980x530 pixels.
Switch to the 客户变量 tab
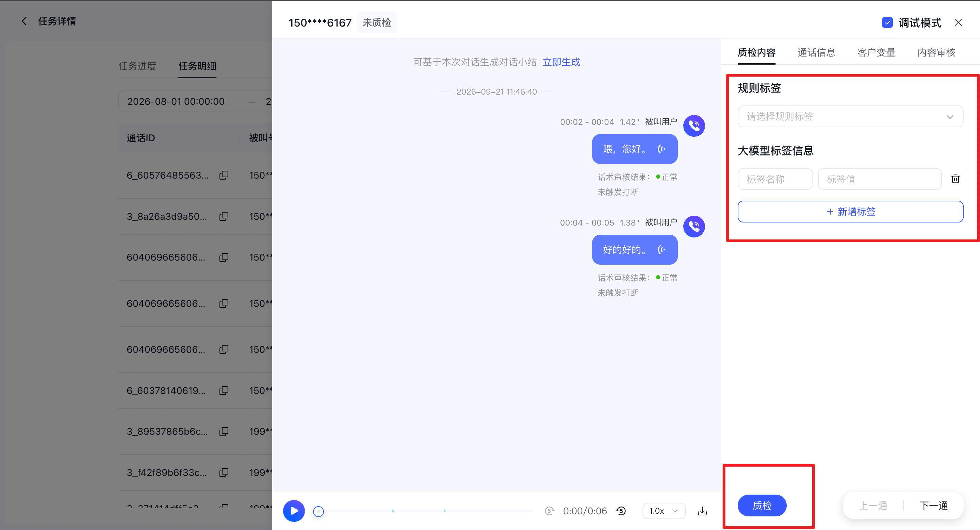pyautogui.click(x=877, y=52)
